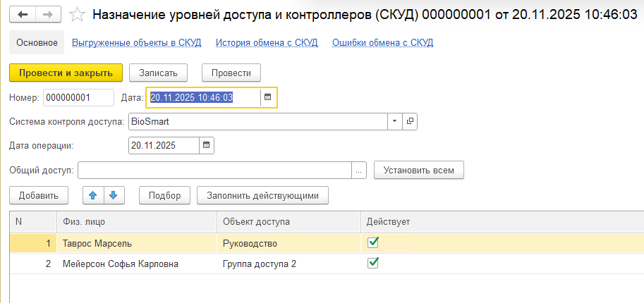Click the back navigation arrow
The height and width of the screenshot is (303, 644).
point(23,14)
